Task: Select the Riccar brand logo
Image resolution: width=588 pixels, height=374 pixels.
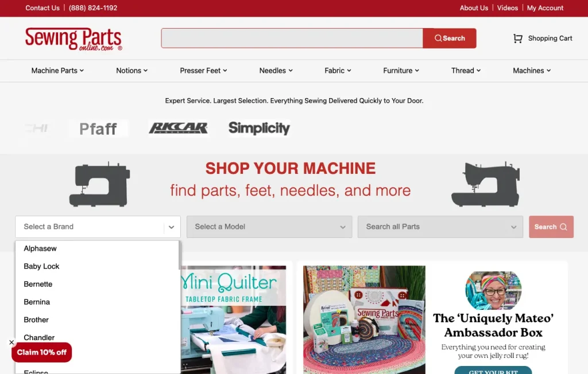Action: tap(178, 128)
